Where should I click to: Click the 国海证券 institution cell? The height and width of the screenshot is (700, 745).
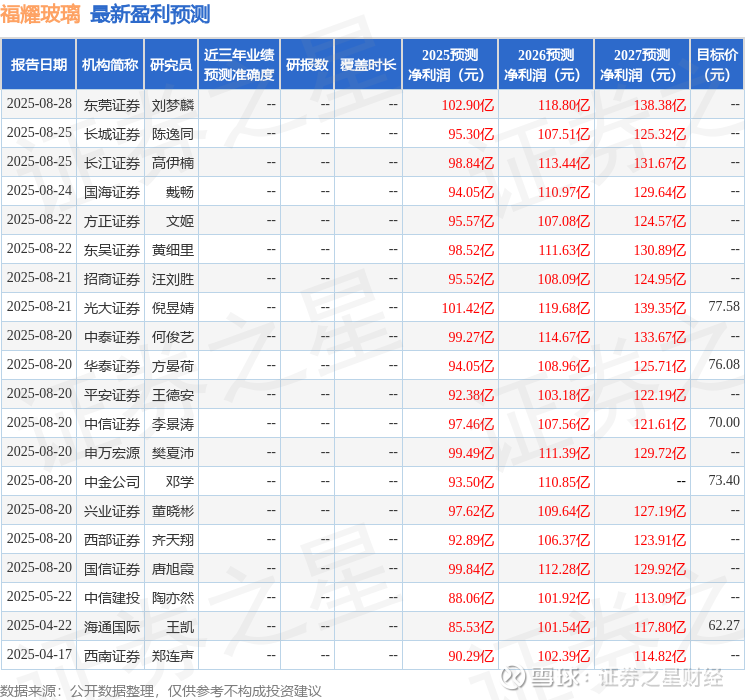click(x=112, y=192)
